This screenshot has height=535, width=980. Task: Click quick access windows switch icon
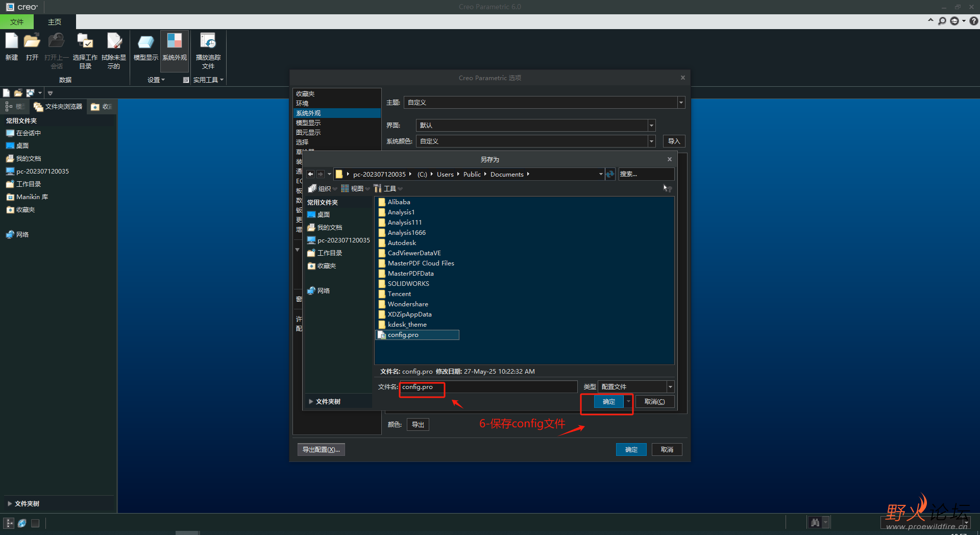click(30, 93)
